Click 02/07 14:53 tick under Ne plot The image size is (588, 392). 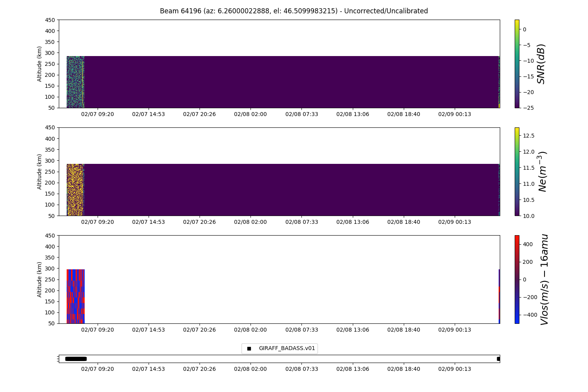click(x=149, y=222)
